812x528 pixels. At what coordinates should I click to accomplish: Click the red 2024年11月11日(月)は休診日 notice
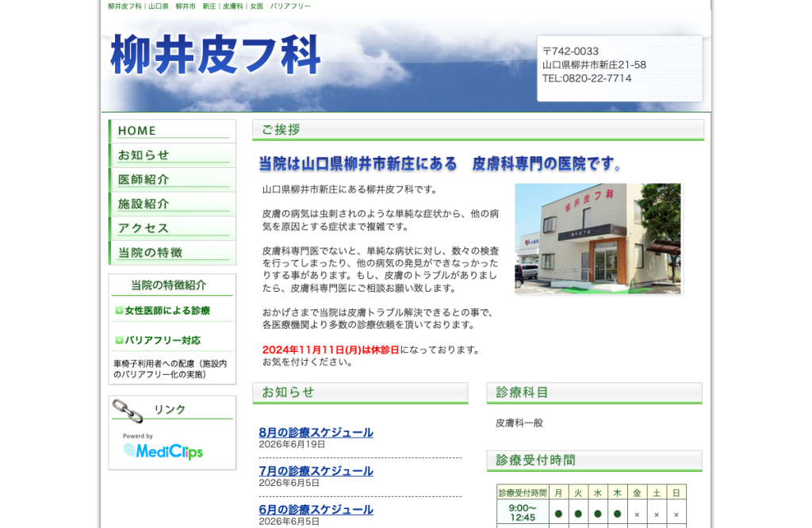(x=331, y=350)
